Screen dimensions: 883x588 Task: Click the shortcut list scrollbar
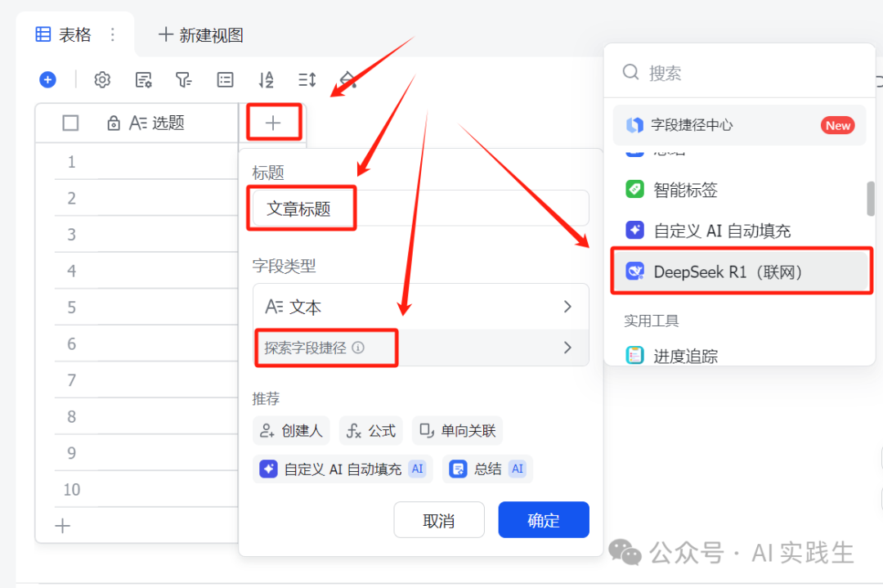[x=870, y=198]
